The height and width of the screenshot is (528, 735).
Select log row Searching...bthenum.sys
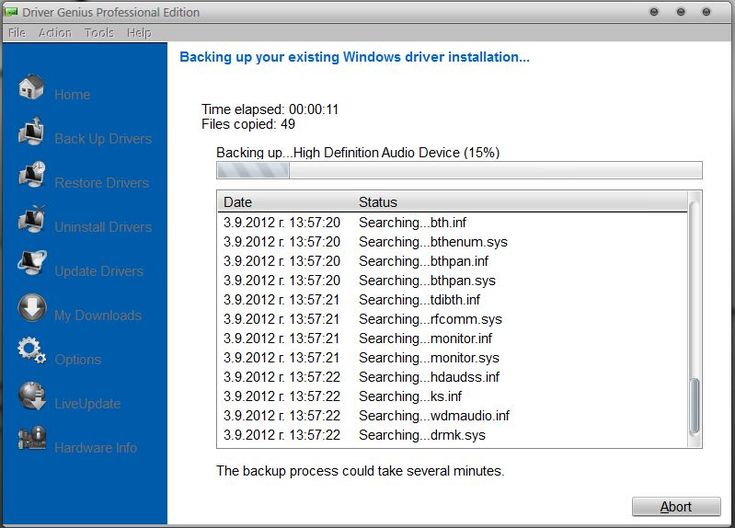click(x=452, y=241)
